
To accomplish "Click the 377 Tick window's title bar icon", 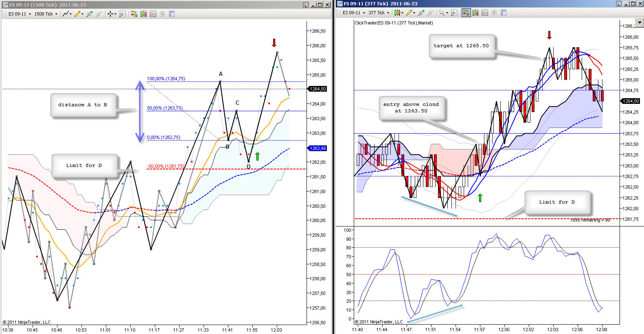I will tap(340, 4).
